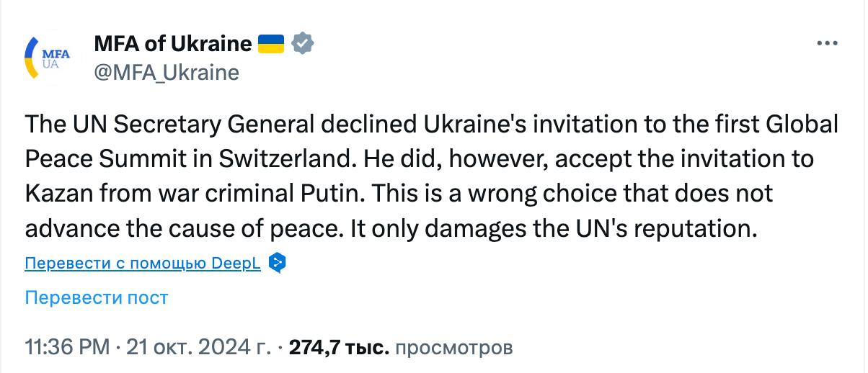Click the blue DeepL logo icon
This screenshot has height=373, width=868.
pyautogui.click(x=277, y=264)
